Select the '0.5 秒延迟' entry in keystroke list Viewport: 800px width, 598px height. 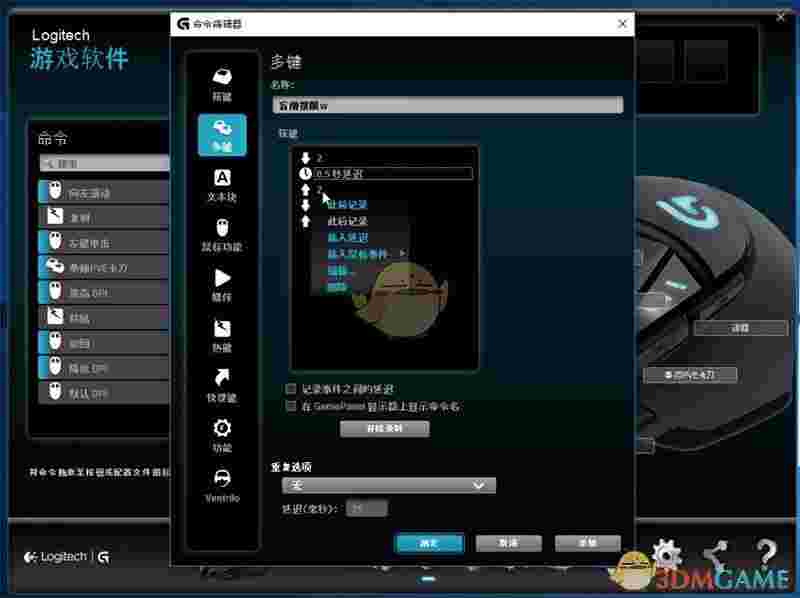(x=392, y=173)
